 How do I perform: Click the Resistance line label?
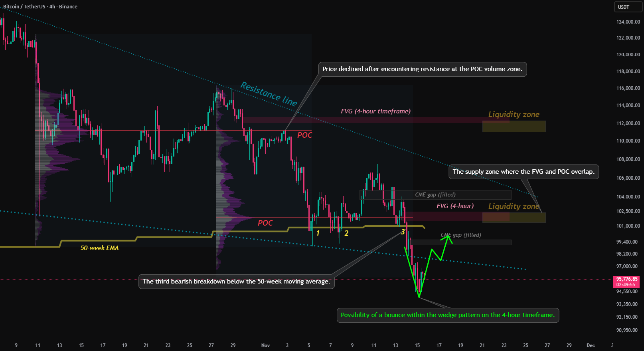(269, 94)
